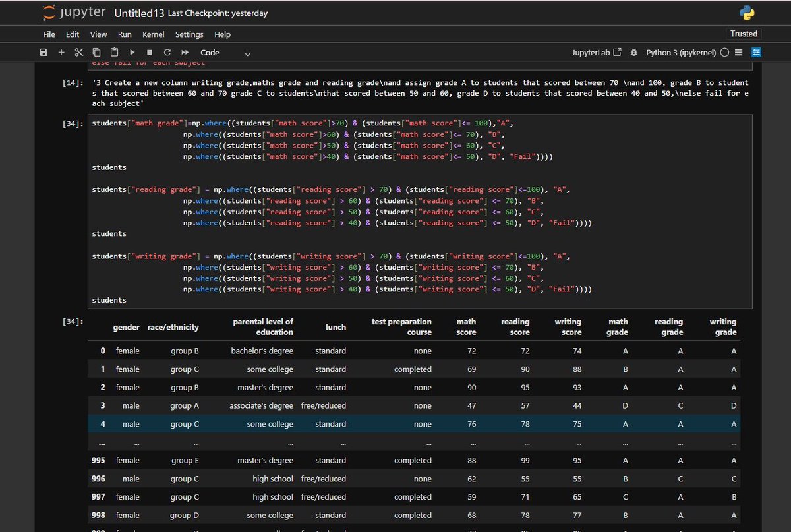Screen dimensions: 791x532
Task: Select row index 996
Action: coord(98,479)
